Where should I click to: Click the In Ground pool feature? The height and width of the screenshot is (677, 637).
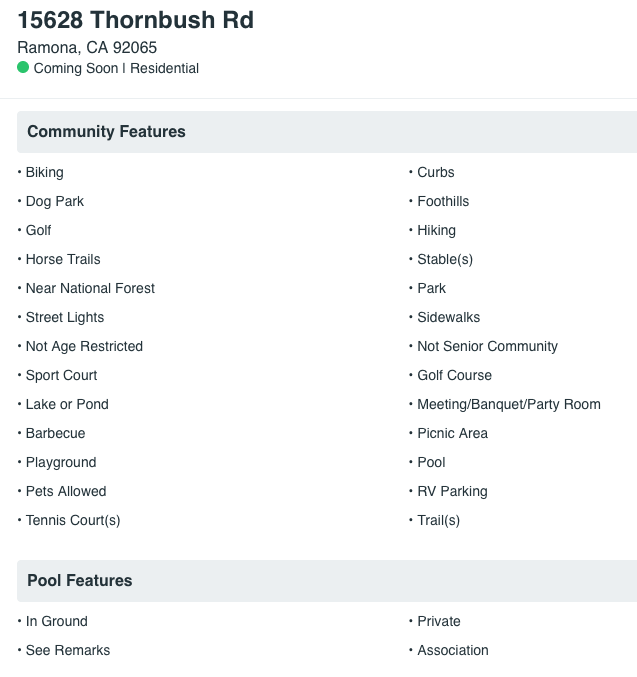57,621
